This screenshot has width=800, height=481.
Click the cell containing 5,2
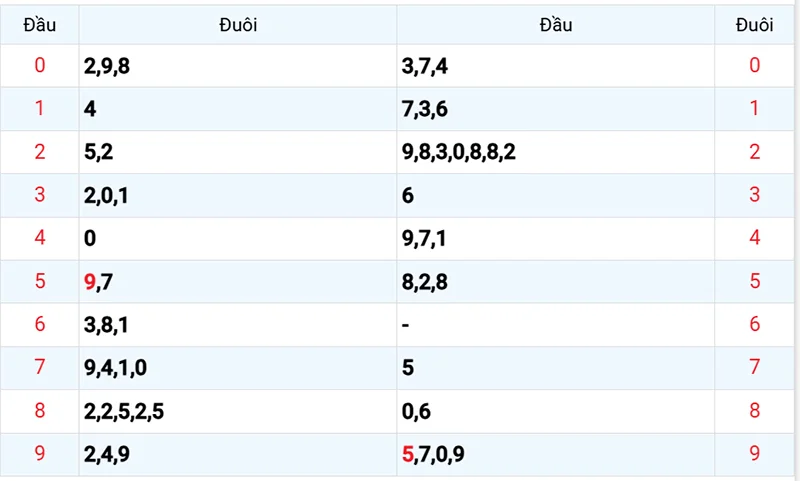[98, 153]
